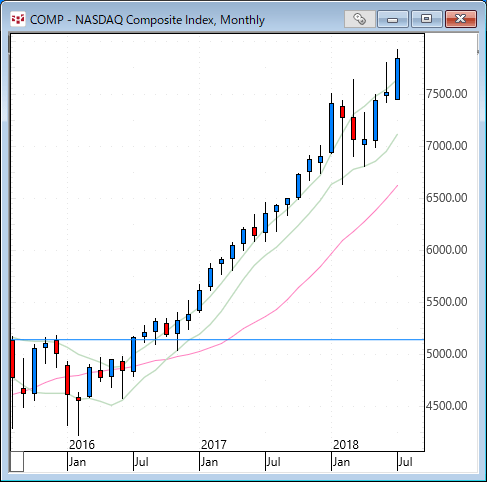The height and width of the screenshot is (482, 487).
Task: Click the most recent monthly blue candle
Action: pos(397,79)
